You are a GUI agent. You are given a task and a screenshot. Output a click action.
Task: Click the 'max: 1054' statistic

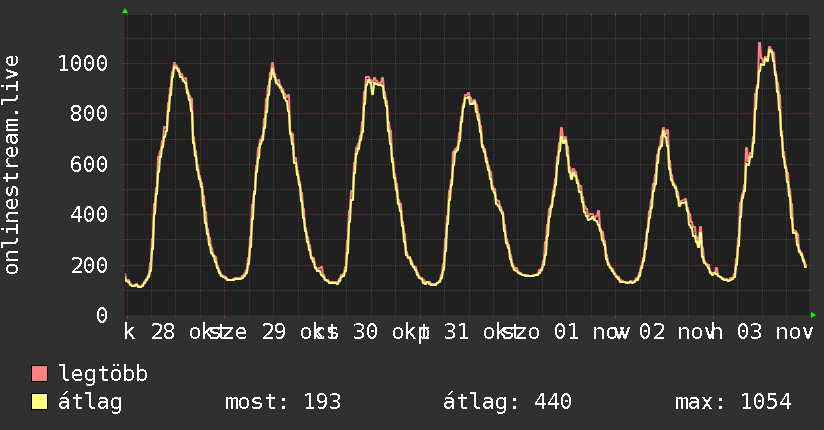point(733,402)
